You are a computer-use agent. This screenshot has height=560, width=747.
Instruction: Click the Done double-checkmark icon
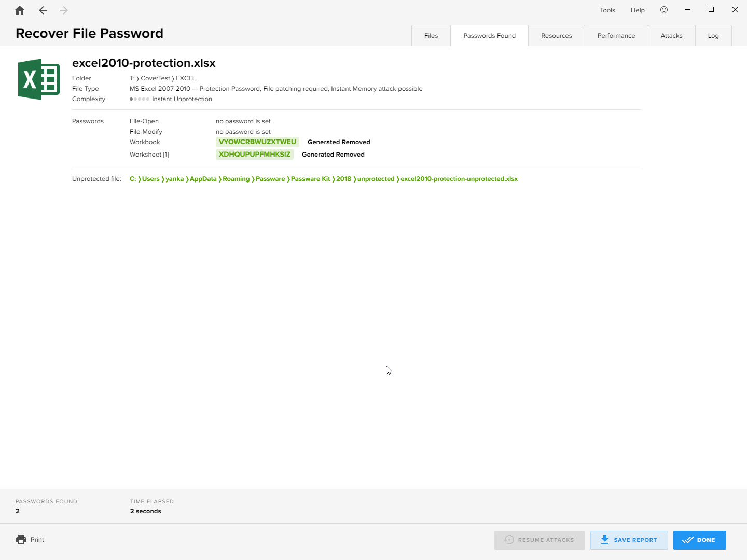pyautogui.click(x=688, y=540)
